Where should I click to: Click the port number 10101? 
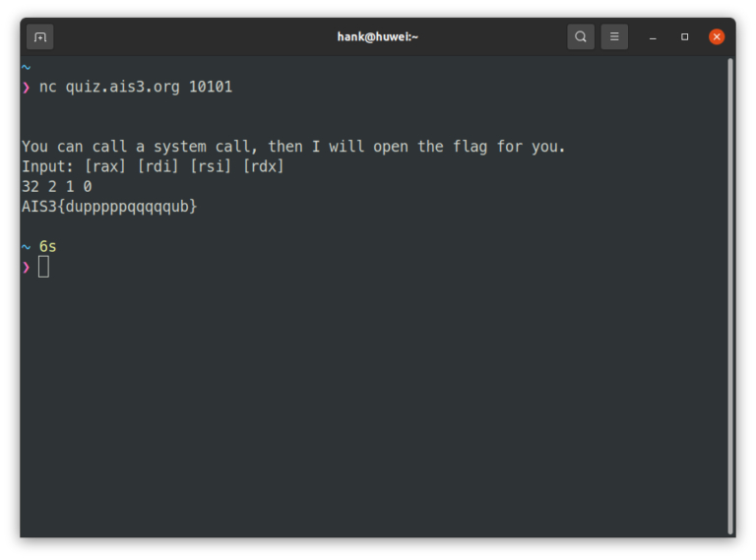(x=210, y=88)
